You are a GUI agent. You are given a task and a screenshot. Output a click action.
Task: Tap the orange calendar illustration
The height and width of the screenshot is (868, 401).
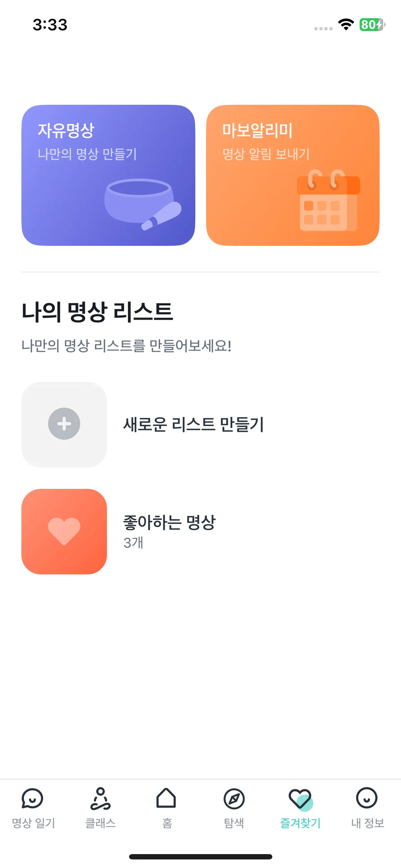click(328, 200)
